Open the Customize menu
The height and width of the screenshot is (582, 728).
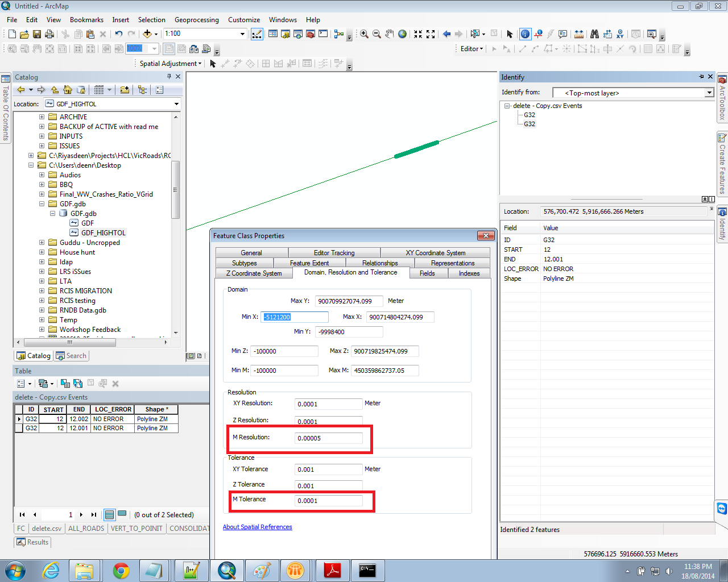point(244,20)
